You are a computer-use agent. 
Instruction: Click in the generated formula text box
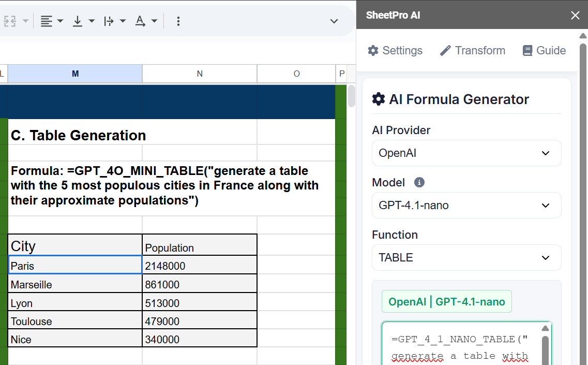click(x=461, y=344)
